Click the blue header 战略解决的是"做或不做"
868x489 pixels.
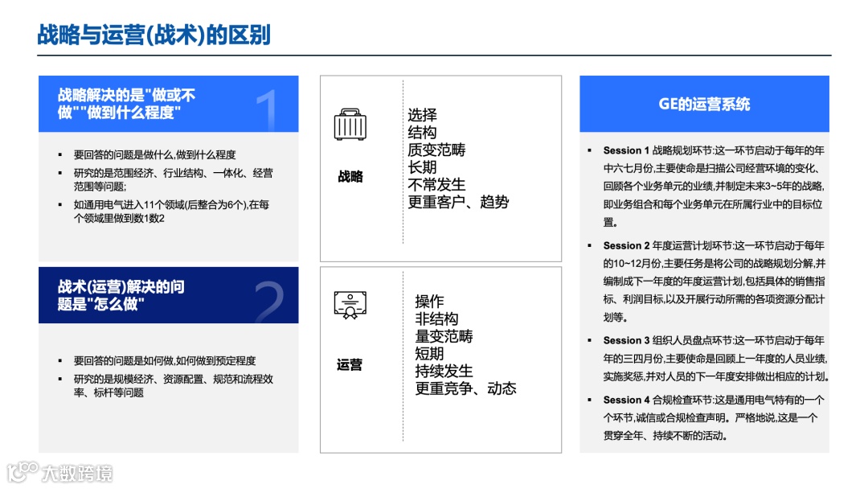(168, 104)
